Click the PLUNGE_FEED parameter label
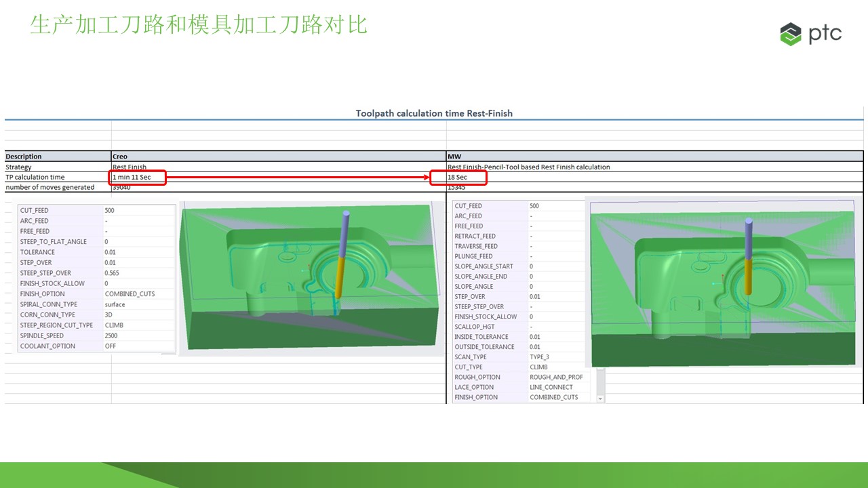Screen dimensions: 868x488 click(x=474, y=256)
